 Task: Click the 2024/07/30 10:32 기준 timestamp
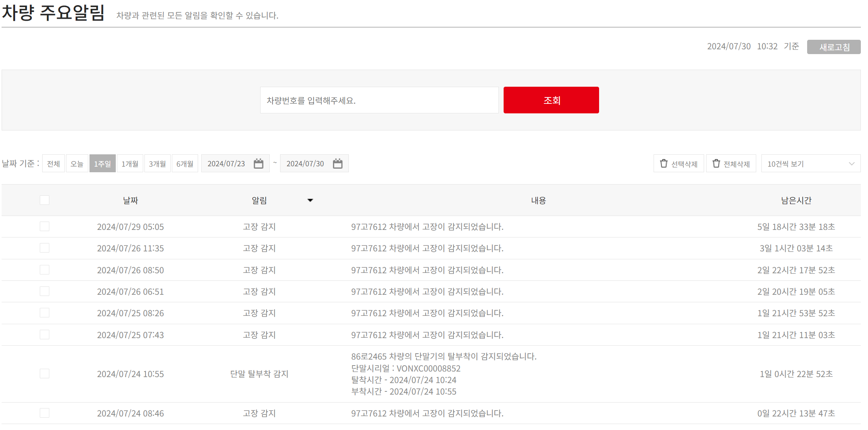753,46
